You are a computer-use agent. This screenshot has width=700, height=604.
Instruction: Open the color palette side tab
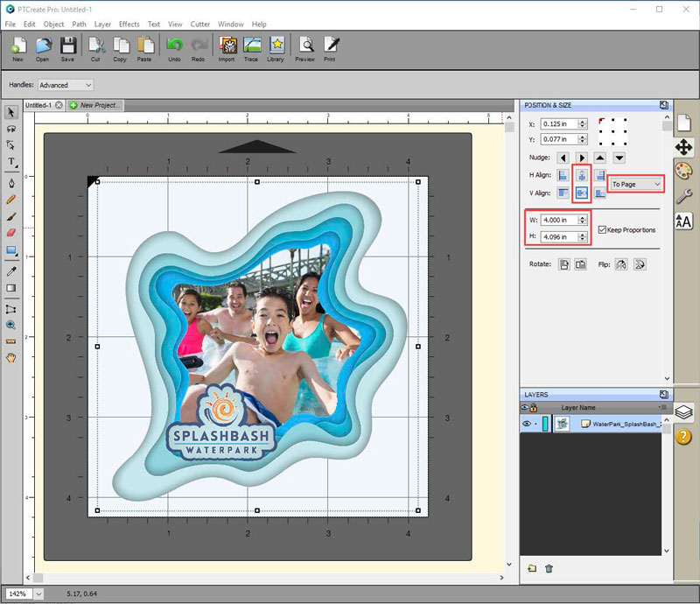coord(683,171)
